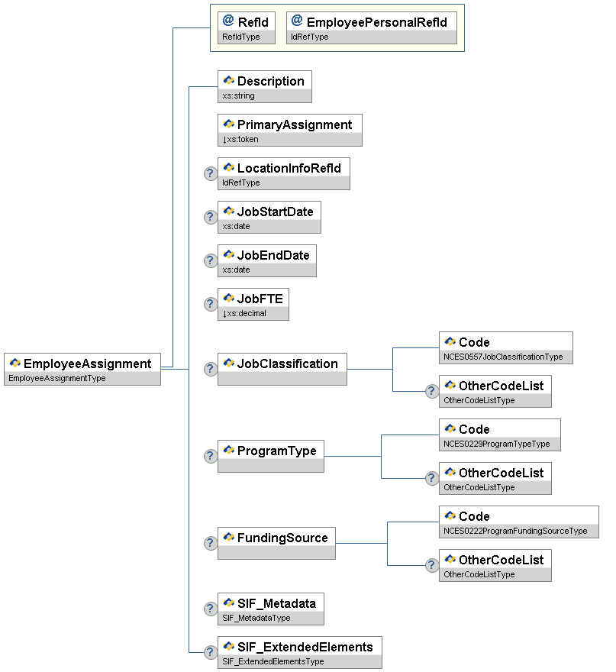Click the question mark icon beside LocationInfoRefId
The width and height of the screenshot is (616, 672).
click(211, 173)
